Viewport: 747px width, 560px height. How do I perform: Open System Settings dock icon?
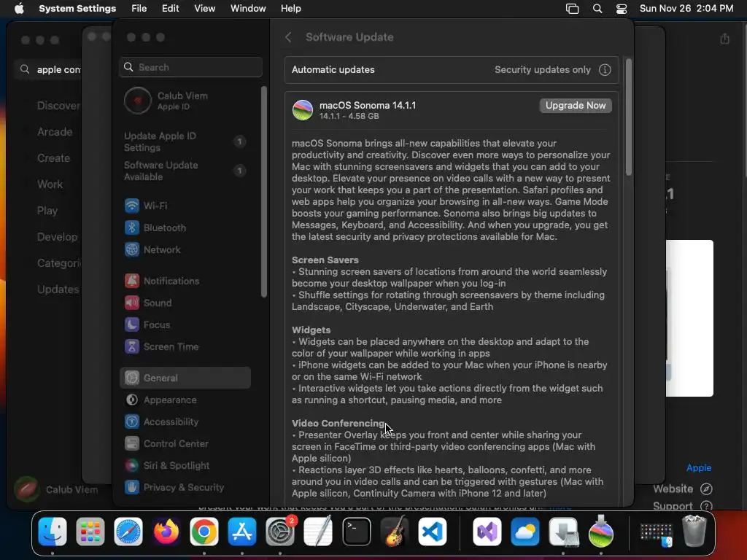[280, 532]
